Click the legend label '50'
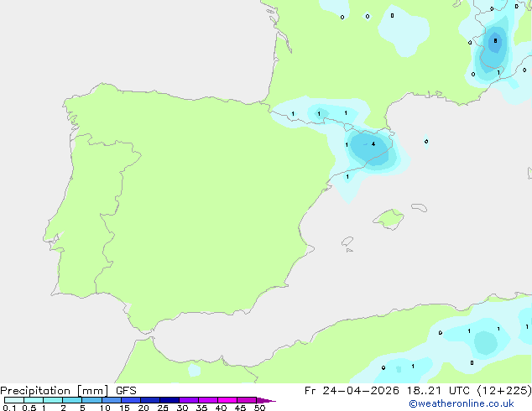The image size is (532, 411). (x=259, y=408)
